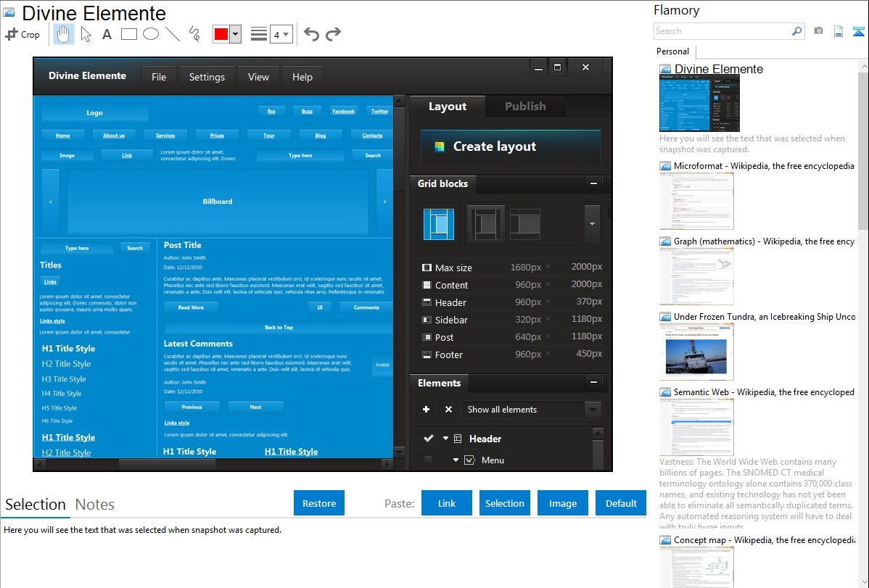
Task: Switch to the Notes tab
Action: pos(95,505)
